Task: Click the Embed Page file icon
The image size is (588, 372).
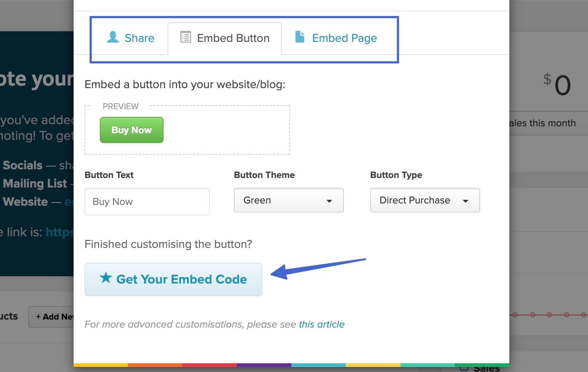Action: click(300, 37)
